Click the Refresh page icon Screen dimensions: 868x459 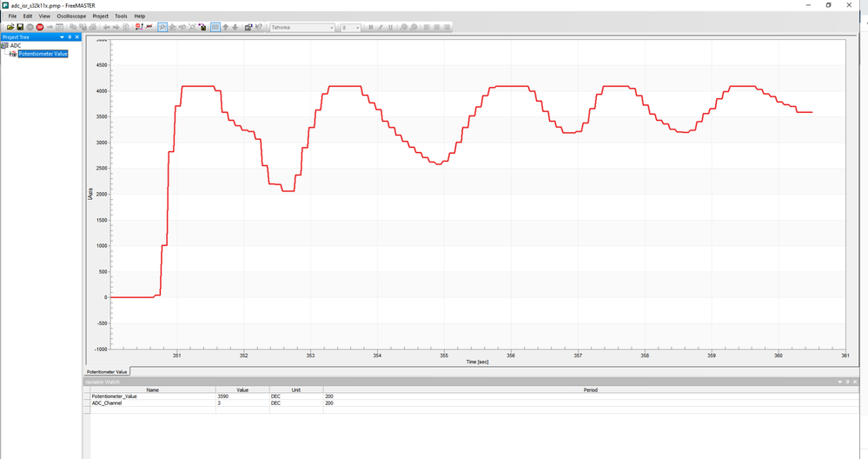point(126,27)
